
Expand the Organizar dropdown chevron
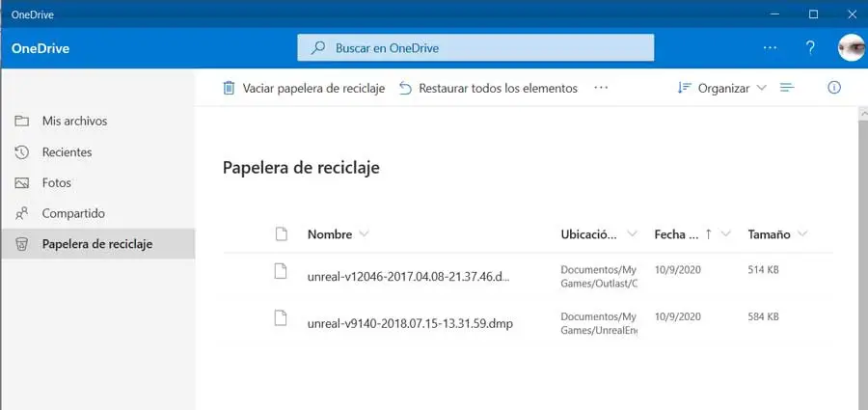tap(761, 88)
